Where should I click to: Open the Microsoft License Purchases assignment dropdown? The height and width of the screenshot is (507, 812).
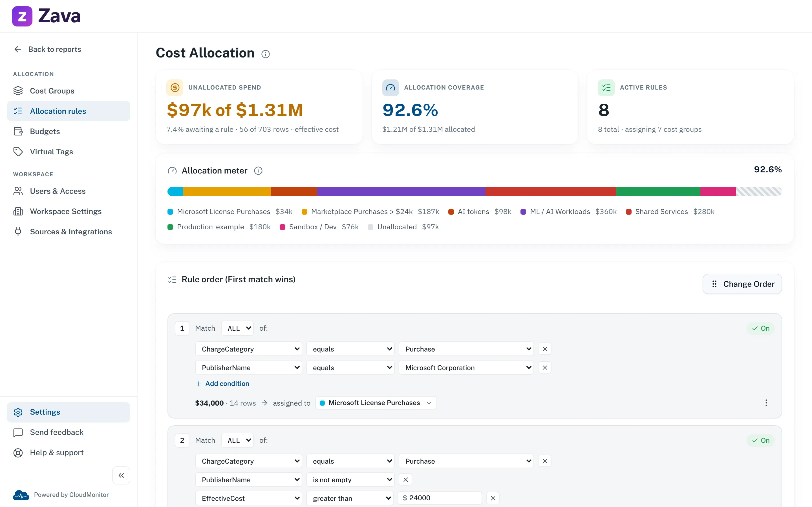(376, 403)
